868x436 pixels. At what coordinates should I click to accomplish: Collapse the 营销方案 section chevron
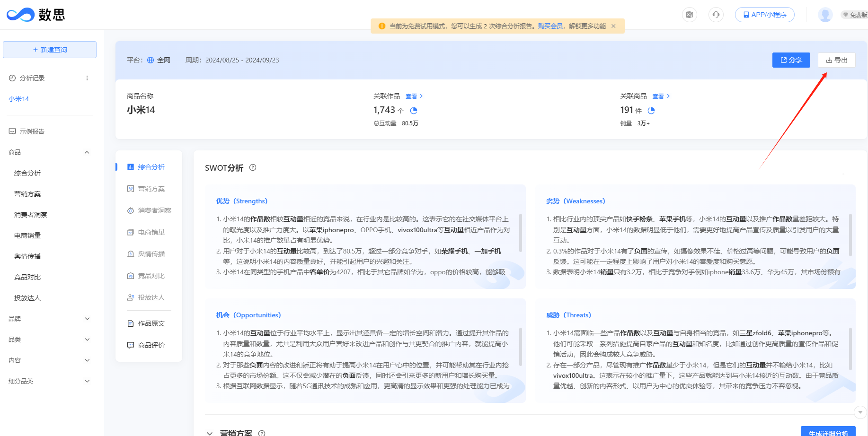(x=210, y=433)
